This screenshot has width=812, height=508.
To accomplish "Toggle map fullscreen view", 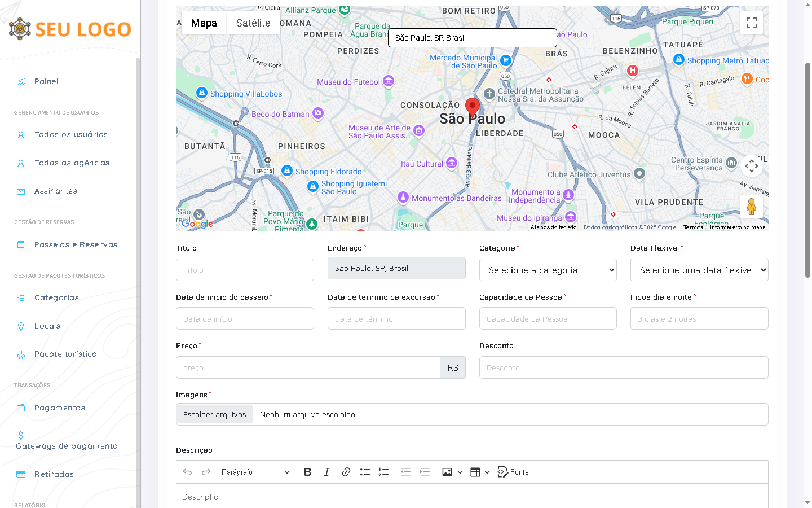I will coord(751,23).
